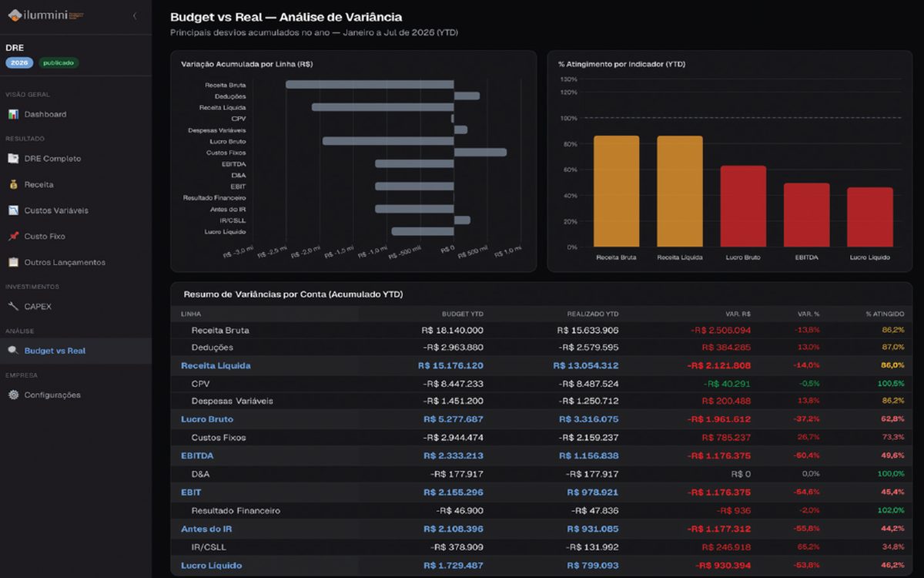Click the Configurações gear icon

tap(13, 395)
